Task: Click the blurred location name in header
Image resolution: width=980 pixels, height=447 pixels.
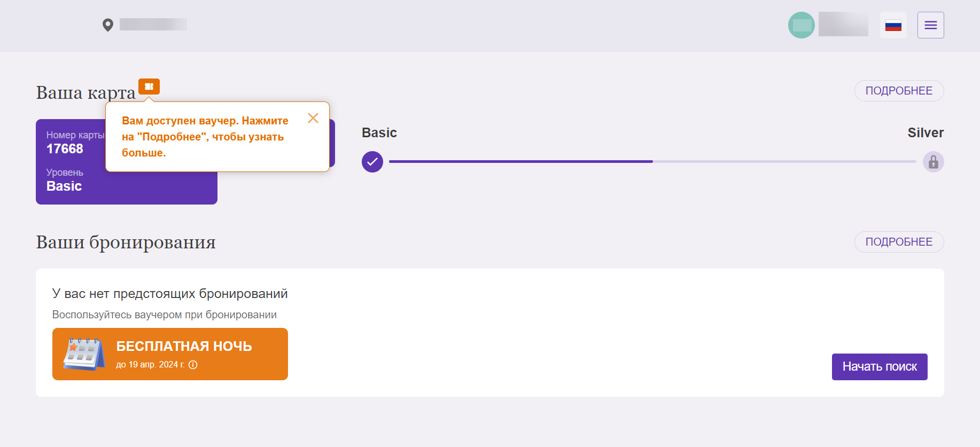Action: click(x=153, y=25)
